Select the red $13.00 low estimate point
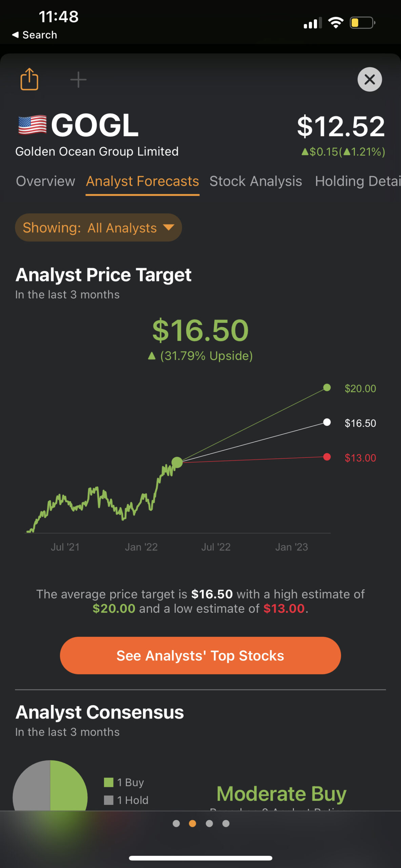Screen dimensions: 401x868 tap(327, 457)
